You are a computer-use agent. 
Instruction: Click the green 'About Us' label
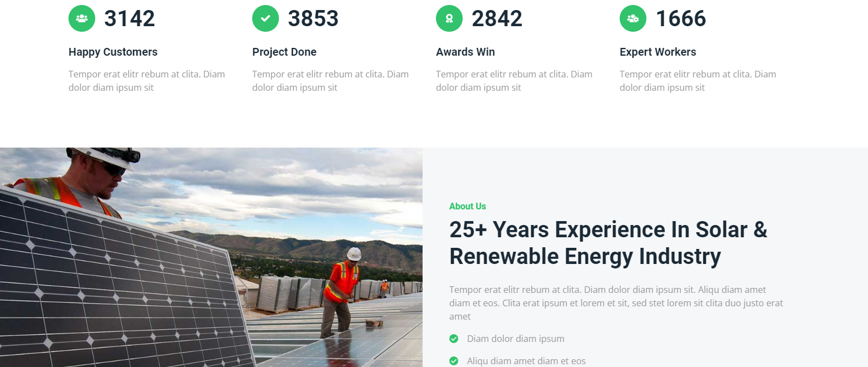(x=467, y=206)
